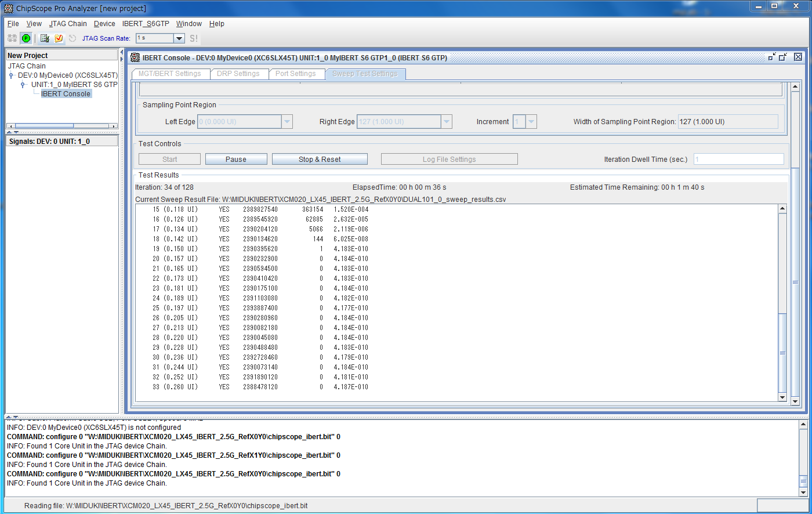The width and height of the screenshot is (812, 514).
Task: Open the Increment dropdown
Action: [531, 122]
